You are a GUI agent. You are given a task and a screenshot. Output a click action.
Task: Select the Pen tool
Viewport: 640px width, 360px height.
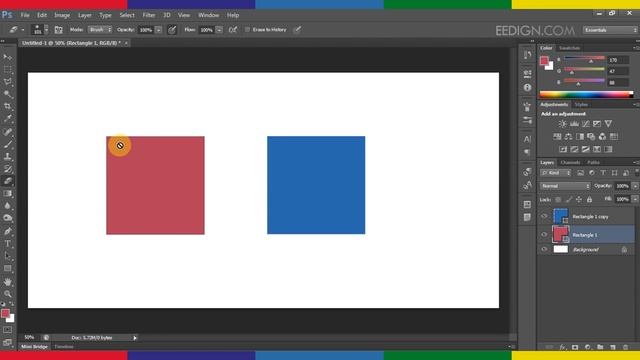(8, 231)
